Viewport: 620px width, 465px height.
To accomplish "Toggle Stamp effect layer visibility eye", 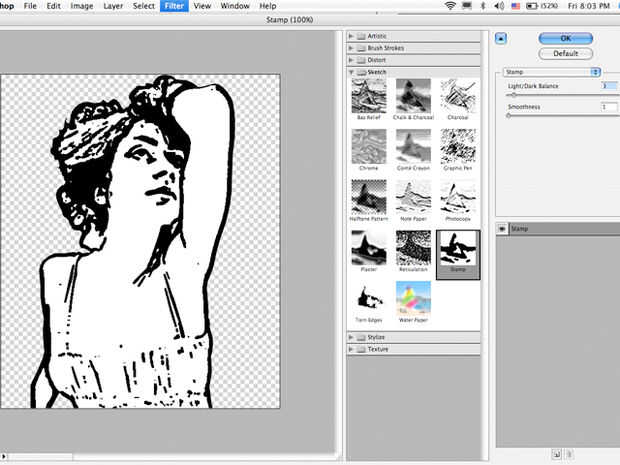I will [502, 228].
